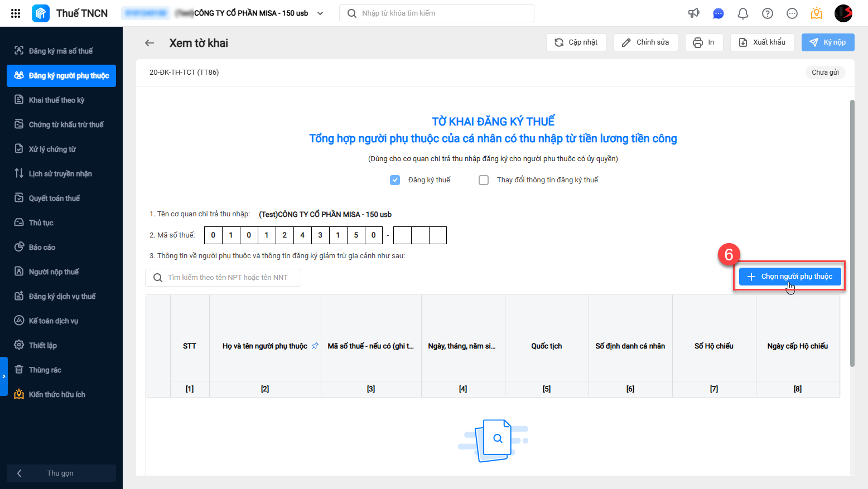This screenshot has width=868, height=489.
Task: Pin the Họ và tên người phụ thuộc column
Action: [x=315, y=346]
